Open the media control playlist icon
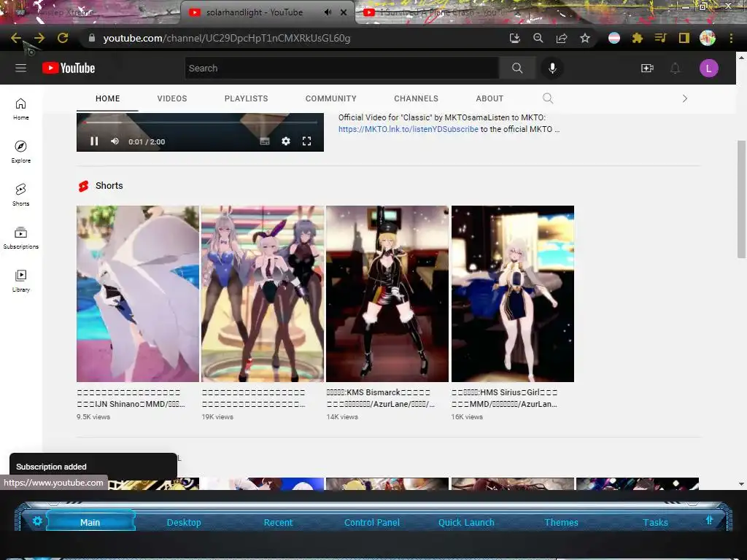Image resolution: width=747 pixels, height=560 pixels. tap(660, 38)
